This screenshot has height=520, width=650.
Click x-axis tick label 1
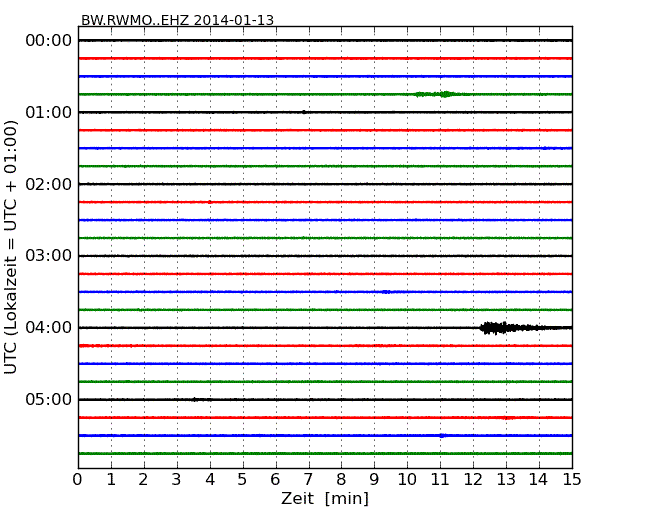point(111,480)
